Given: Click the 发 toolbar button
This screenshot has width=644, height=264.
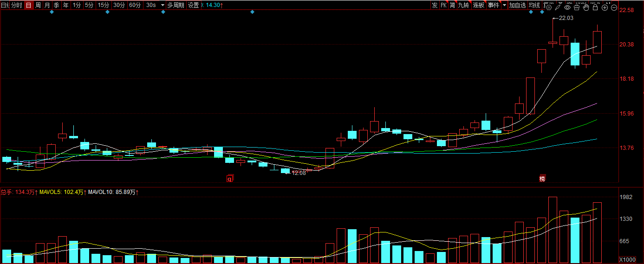Looking at the screenshot, I should click(x=434, y=5).
